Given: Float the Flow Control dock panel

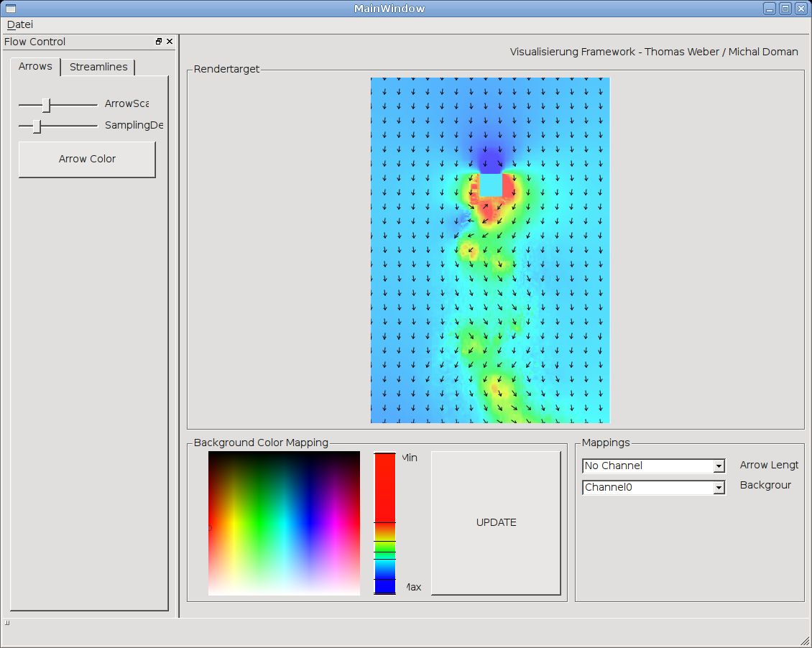Looking at the screenshot, I should pyautogui.click(x=159, y=42).
